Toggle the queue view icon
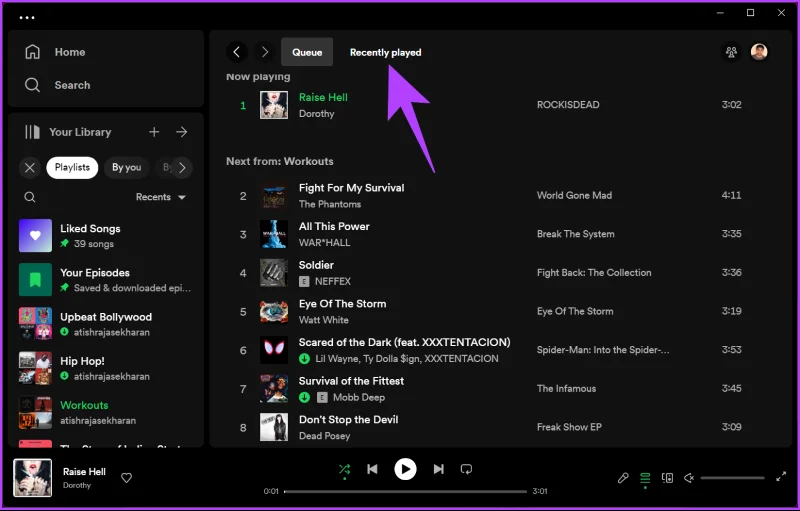 (645, 478)
